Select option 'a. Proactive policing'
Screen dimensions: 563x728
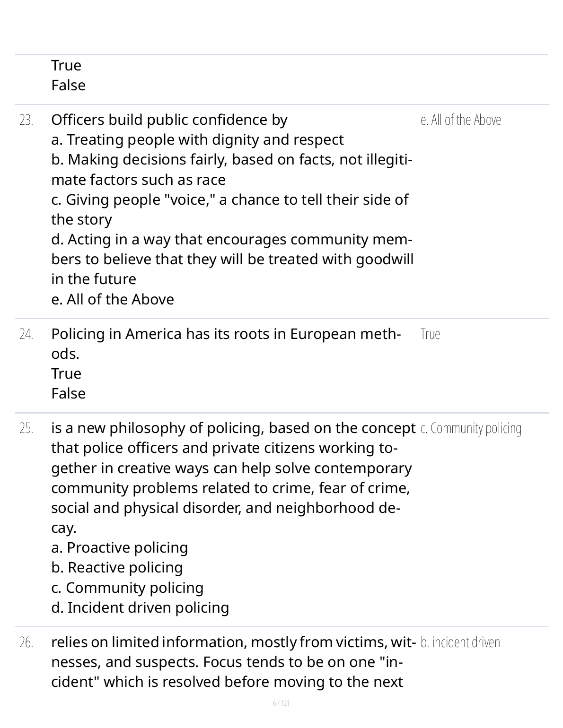(120, 548)
